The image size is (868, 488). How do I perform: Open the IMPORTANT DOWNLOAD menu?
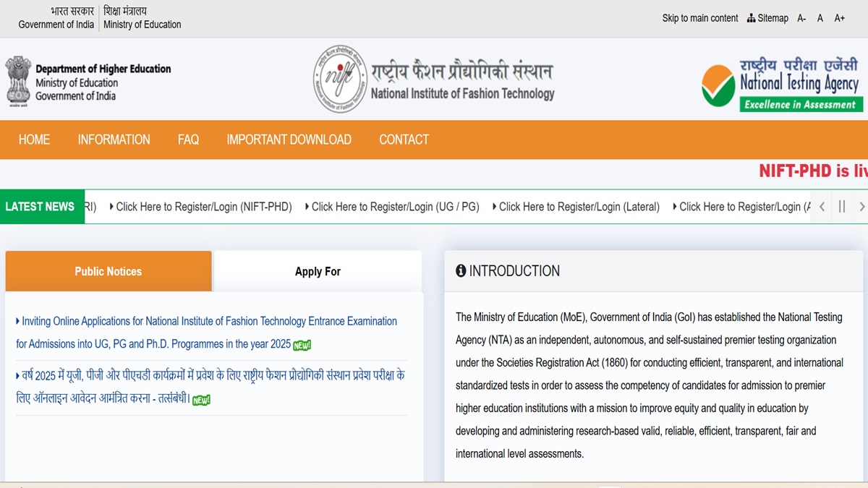click(x=289, y=140)
